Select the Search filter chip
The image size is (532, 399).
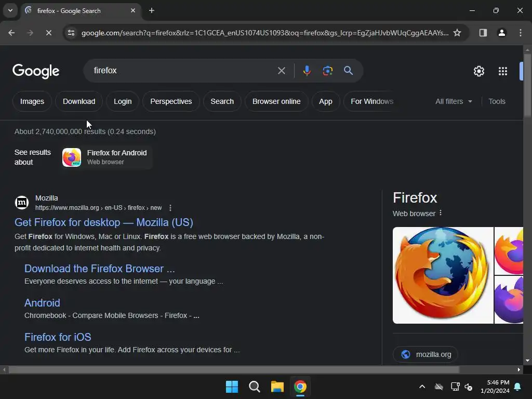222,101
